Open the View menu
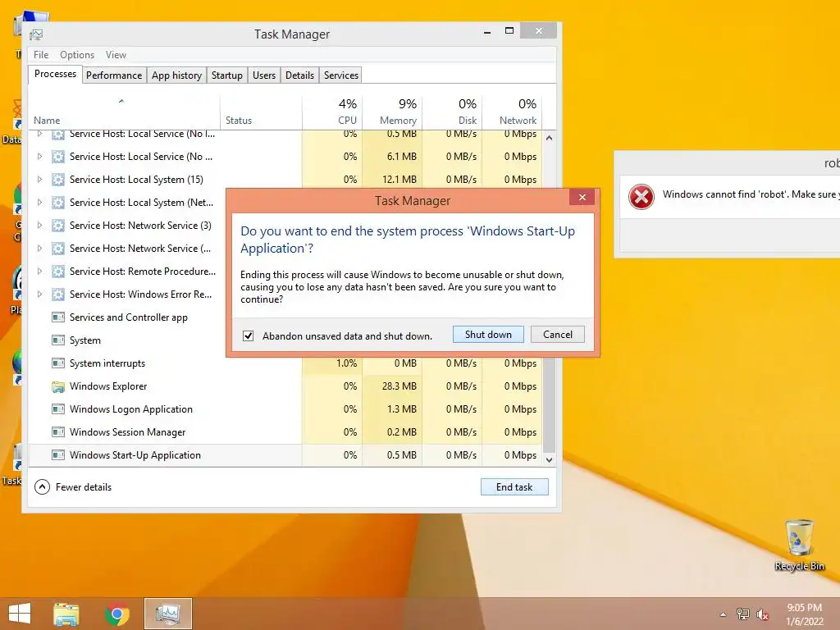 (116, 55)
